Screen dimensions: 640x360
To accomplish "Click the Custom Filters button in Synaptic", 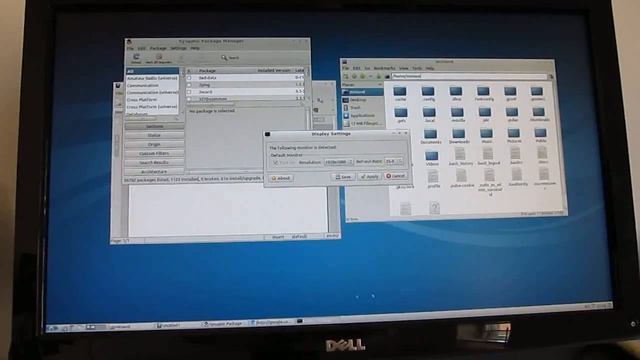I will [x=154, y=153].
